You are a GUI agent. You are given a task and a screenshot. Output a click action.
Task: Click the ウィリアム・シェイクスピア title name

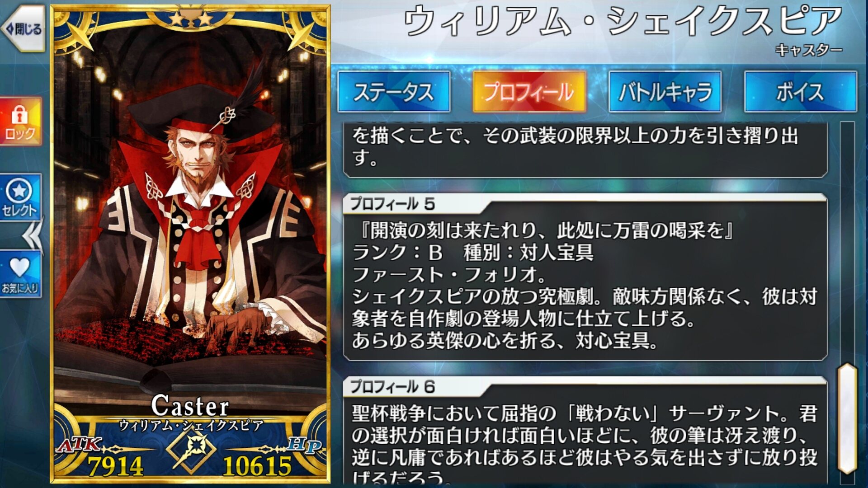[623, 21]
